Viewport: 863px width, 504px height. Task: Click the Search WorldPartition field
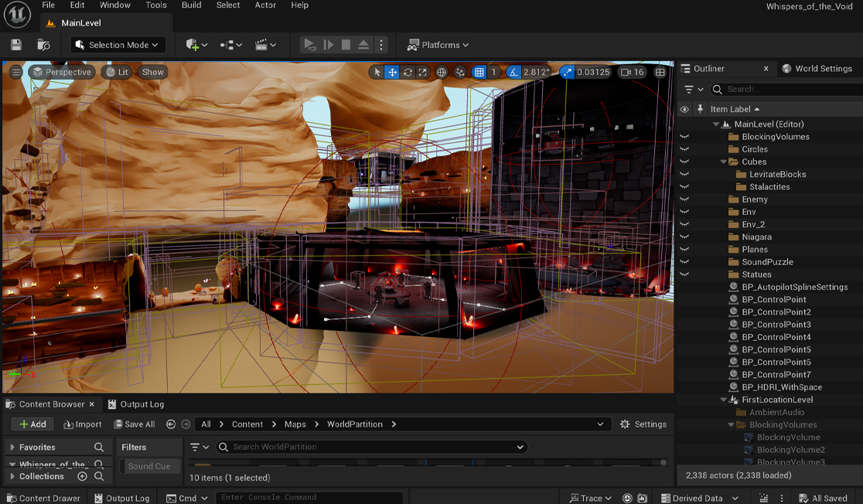pos(372,447)
